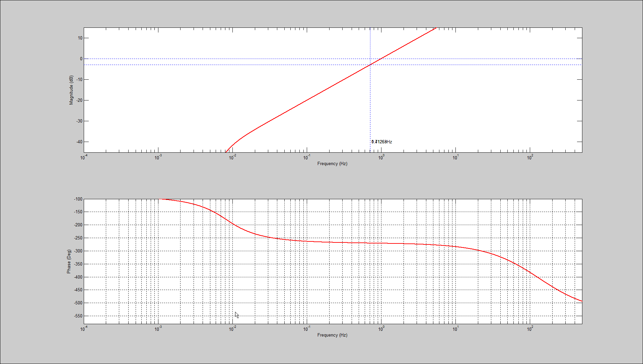Click the magnitude y-axis tick label "-20"

tap(79, 100)
